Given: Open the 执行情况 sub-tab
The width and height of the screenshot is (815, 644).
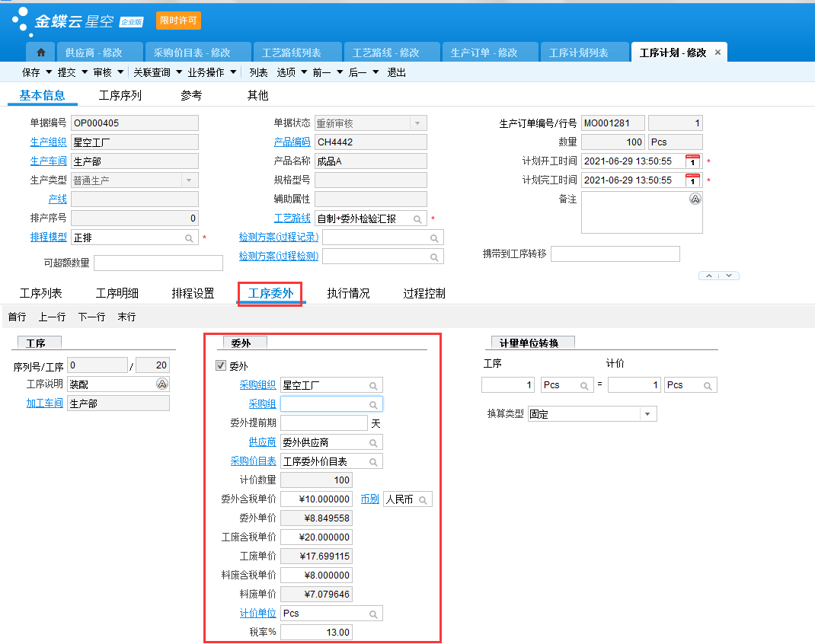Looking at the screenshot, I should tap(348, 293).
